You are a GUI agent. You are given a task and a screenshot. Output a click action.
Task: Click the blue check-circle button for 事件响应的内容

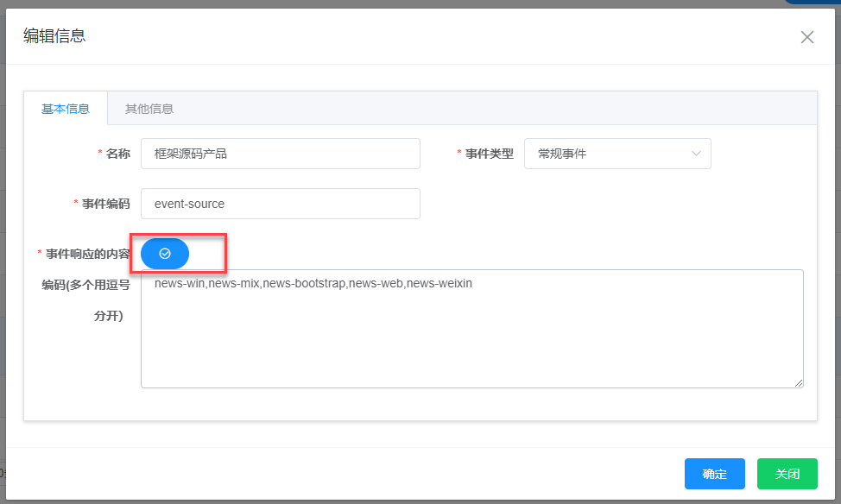[165, 254]
